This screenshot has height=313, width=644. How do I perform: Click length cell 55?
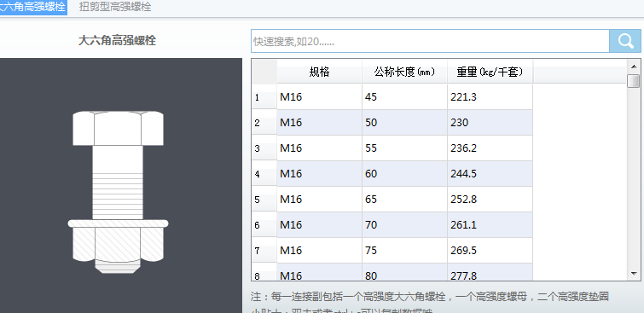(404, 148)
